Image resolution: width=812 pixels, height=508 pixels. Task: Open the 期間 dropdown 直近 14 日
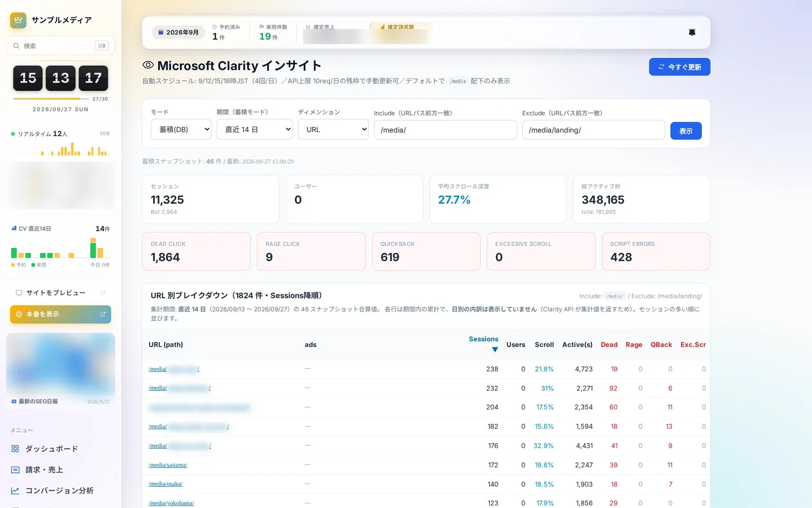coord(255,130)
